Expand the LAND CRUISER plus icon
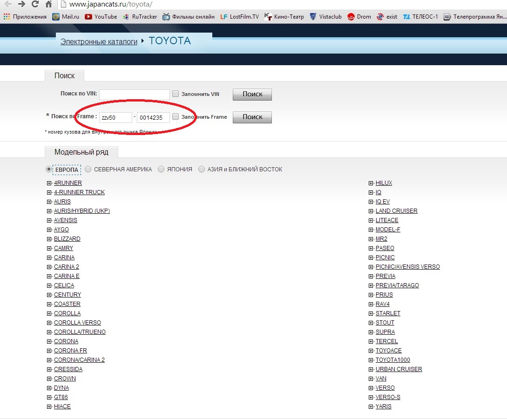This screenshot has height=420, width=507. point(371,211)
